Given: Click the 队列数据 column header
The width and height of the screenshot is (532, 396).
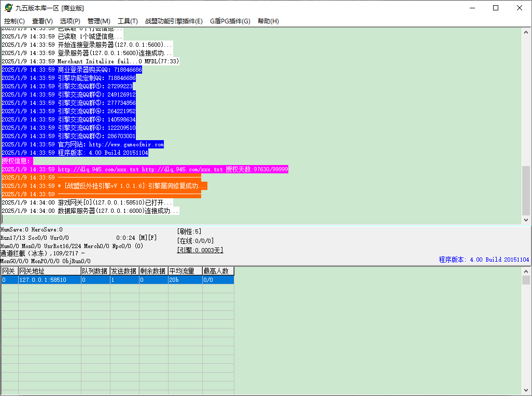Looking at the screenshot, I should pyautogui.click(x=95, y=271).
